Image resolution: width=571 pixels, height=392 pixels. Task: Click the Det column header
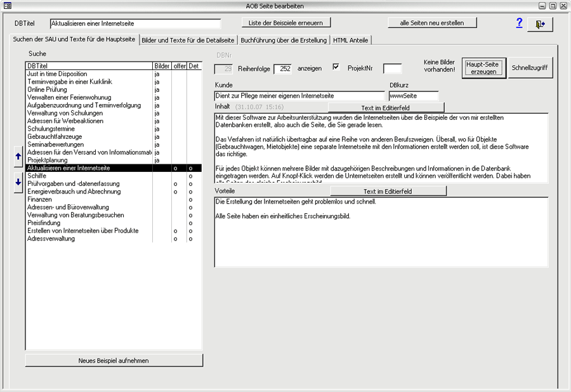pyautogui.click(x=194, y=66)
